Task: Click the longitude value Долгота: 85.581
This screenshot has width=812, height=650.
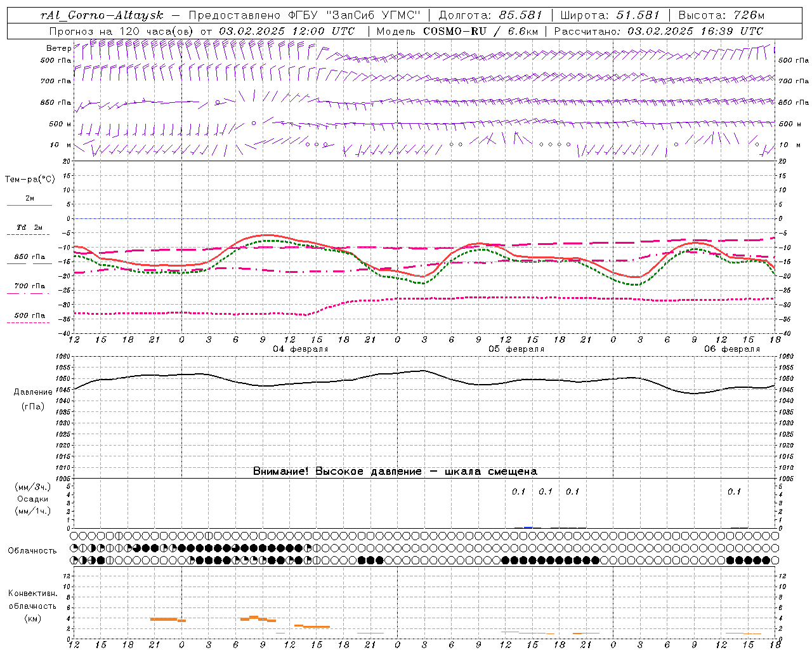Action: 491,15
